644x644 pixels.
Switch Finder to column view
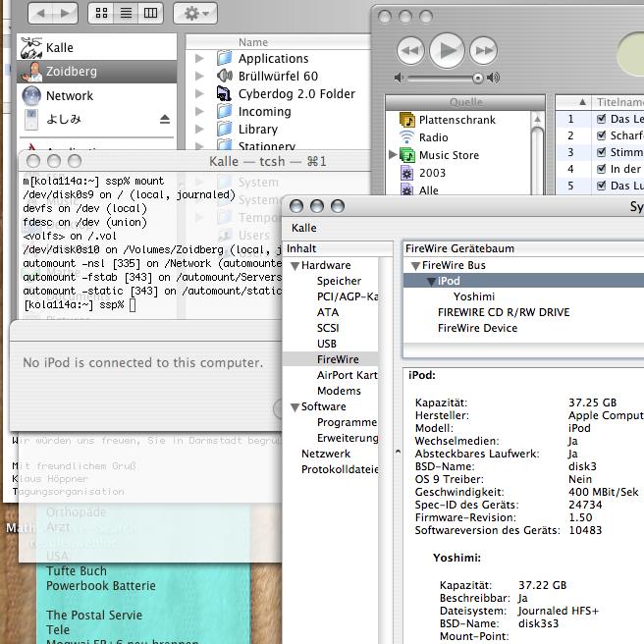pyautogui.click(x=150, y=13)
